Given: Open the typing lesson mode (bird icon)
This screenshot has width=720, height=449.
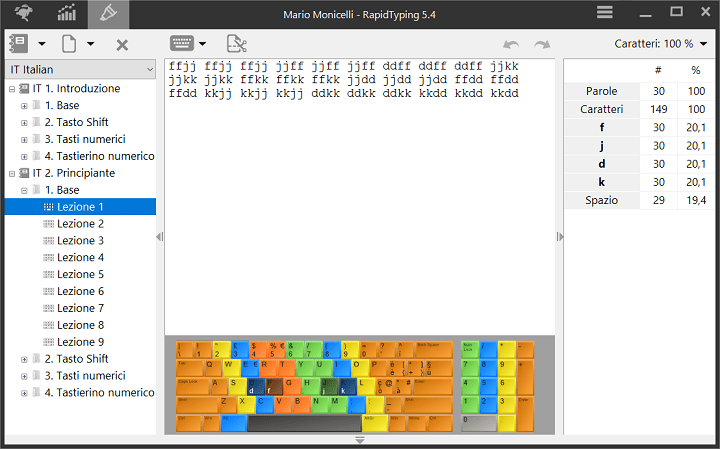Looking at the screenshot, I should pyautogui.click(x=22, y=13).
